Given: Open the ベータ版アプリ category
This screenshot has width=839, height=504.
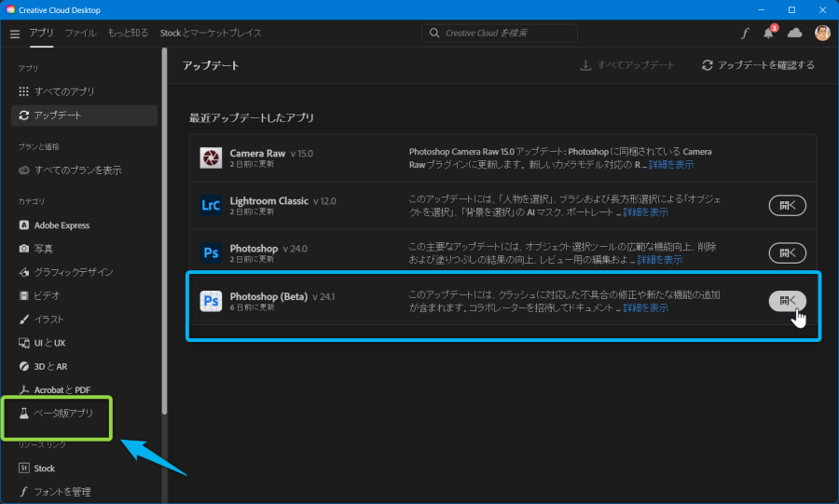Looking at the screenshot, I should [x=56, y=413].
